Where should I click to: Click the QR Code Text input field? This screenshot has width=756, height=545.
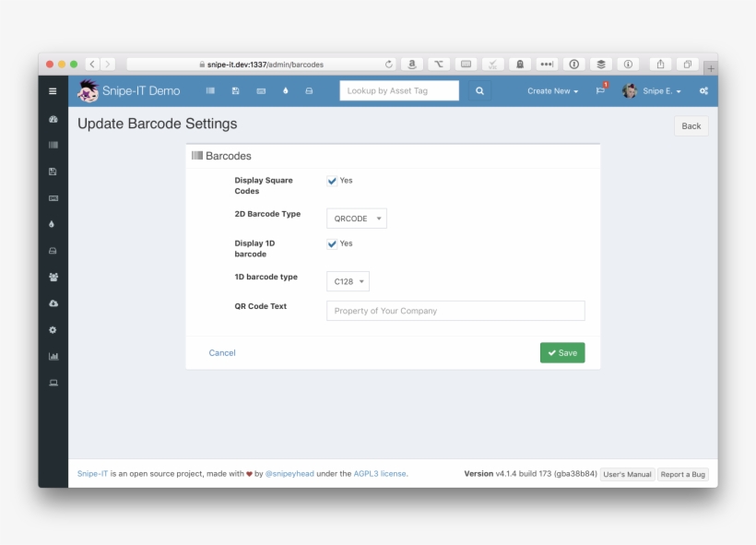(455, 311)
